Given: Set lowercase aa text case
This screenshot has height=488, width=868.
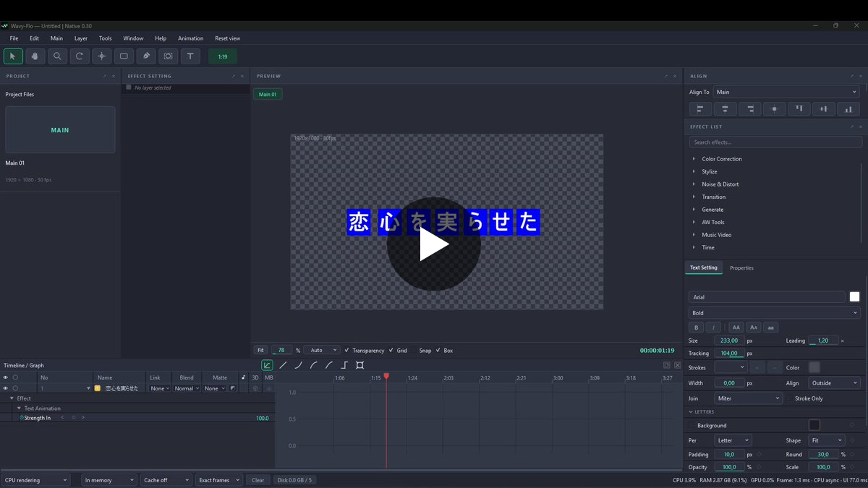Looking at the screenshot, I should (770, 328).
